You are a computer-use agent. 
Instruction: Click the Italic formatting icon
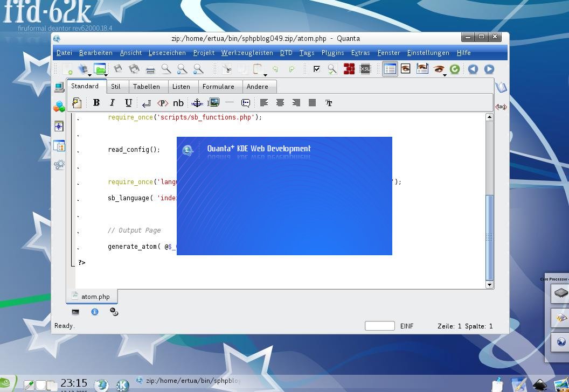(x=112, y=103)
